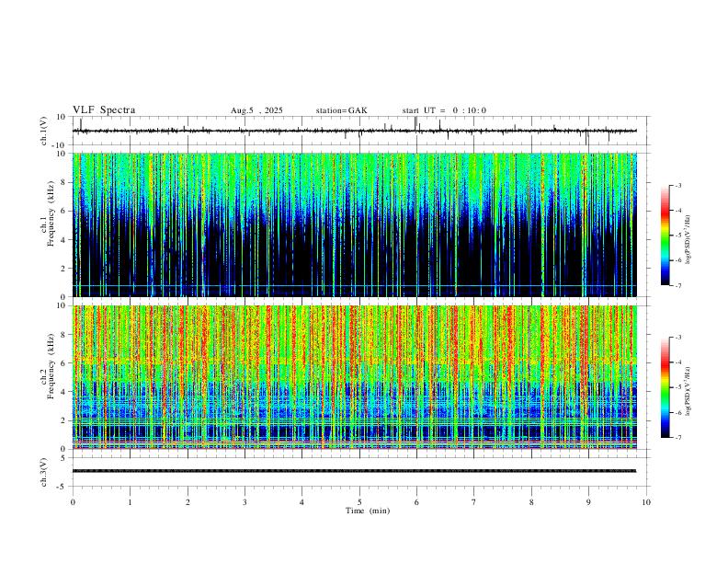Click the '-7' tick on ch.2 color bar
The image size is (728, 563).
tap(678, 438)
